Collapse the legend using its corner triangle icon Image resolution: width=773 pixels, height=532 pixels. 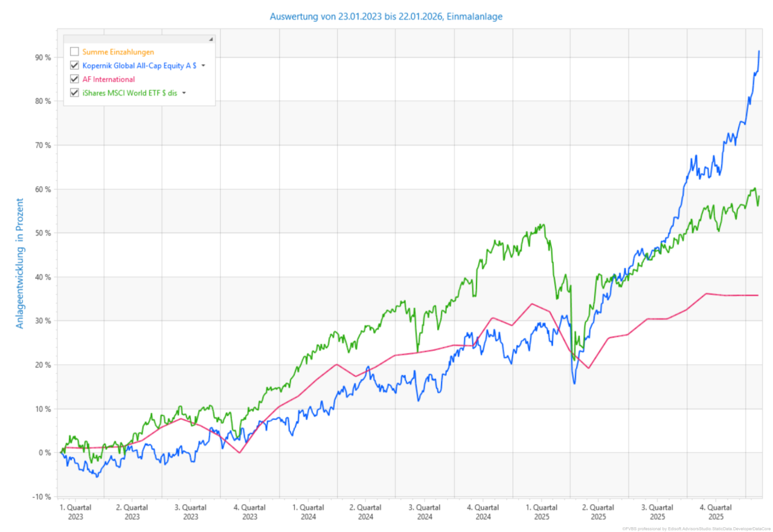211,39
